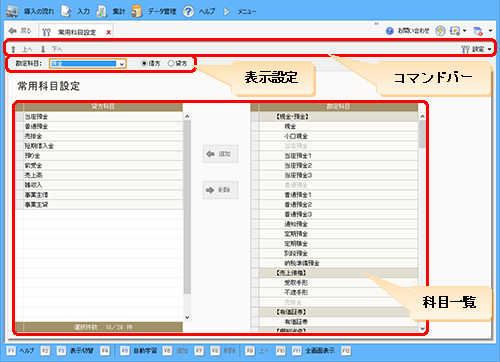The image size is (500, 362).
Task: Select 小口現金 in the right account list
Action: click(338, 136)
